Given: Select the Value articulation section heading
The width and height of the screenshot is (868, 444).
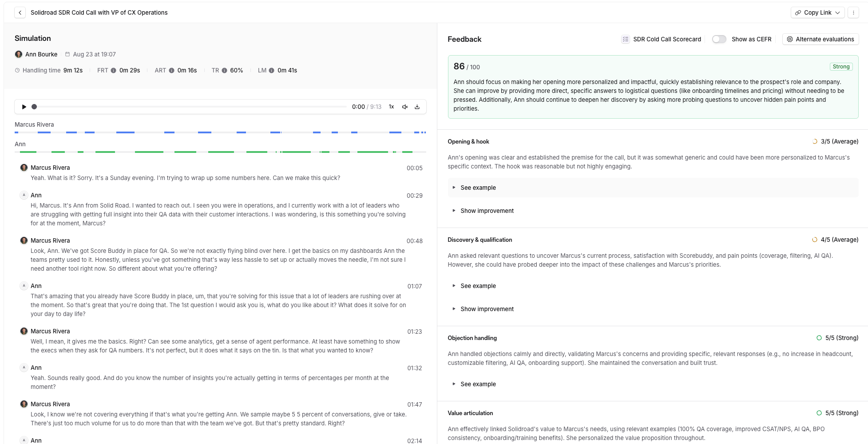Looking at the screenshot, I should (x=471, y=413).
